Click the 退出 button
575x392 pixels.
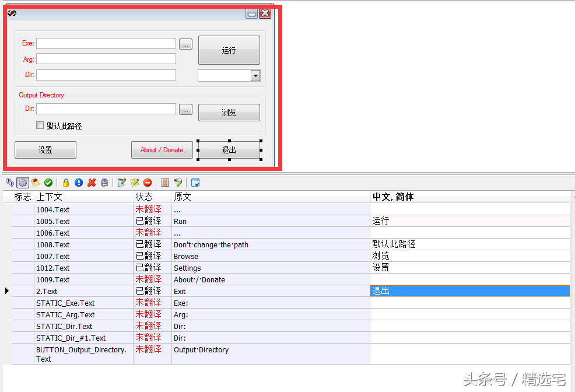229,149
